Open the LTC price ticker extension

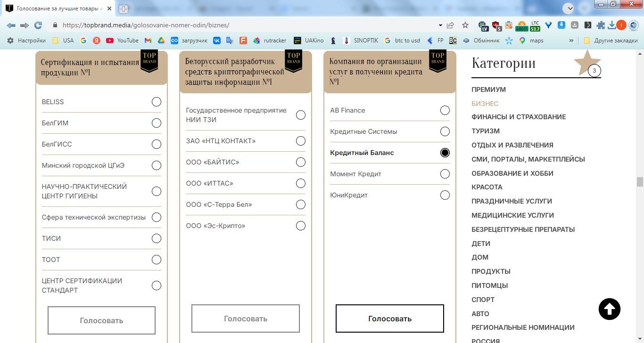(535, 26)
